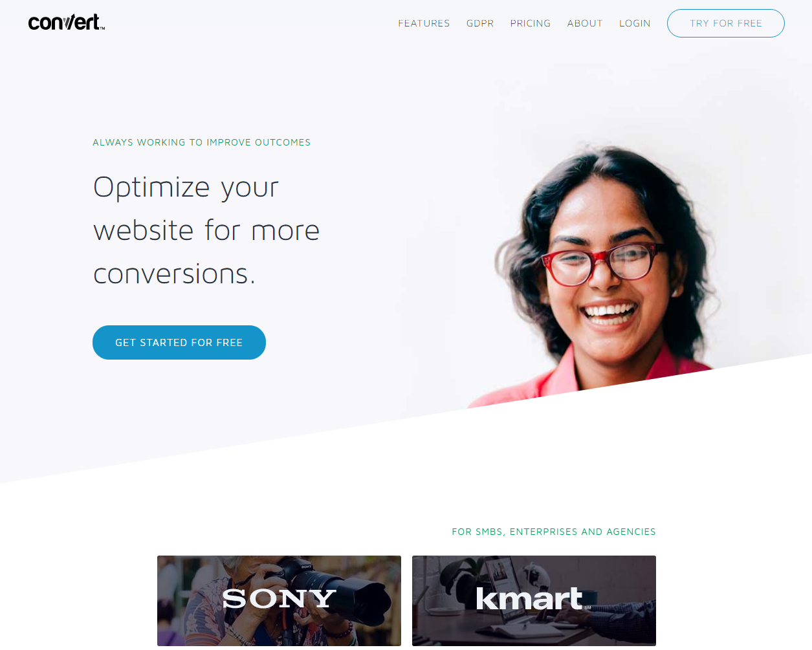Viewport: 812px width, 650px height.
Task: Go to the GDPR page
Action: pos(480,23)
